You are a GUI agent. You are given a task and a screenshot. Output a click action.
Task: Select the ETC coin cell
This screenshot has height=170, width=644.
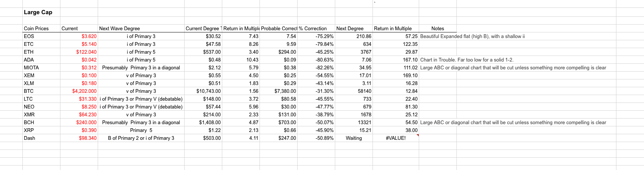[x=41, y=44]
